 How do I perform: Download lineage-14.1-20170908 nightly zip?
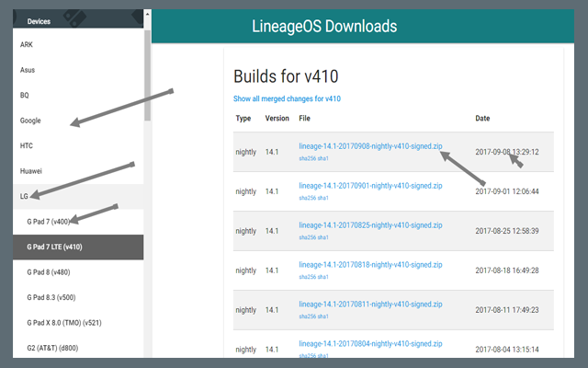[x=371, y=145]
